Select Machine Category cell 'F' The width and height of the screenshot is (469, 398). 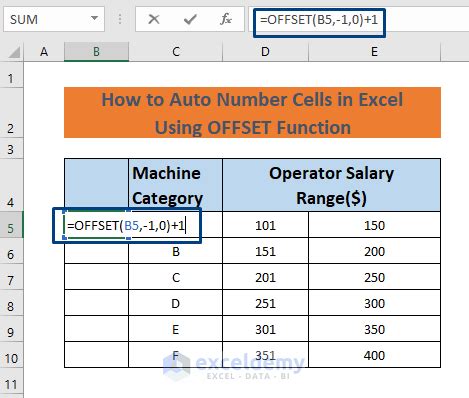175,355
